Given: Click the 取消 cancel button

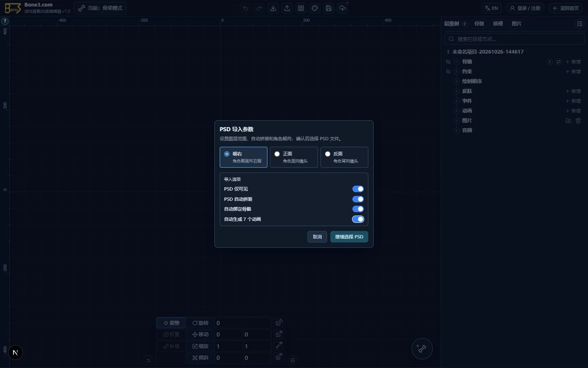Looking at the screenshot, I should (x=317, y=237).
